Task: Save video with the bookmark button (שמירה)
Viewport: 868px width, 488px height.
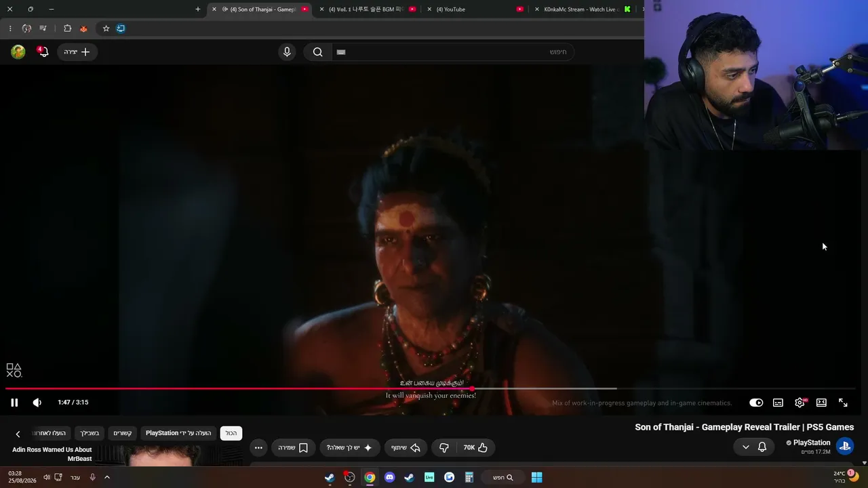Action: [x=293, y=447]
